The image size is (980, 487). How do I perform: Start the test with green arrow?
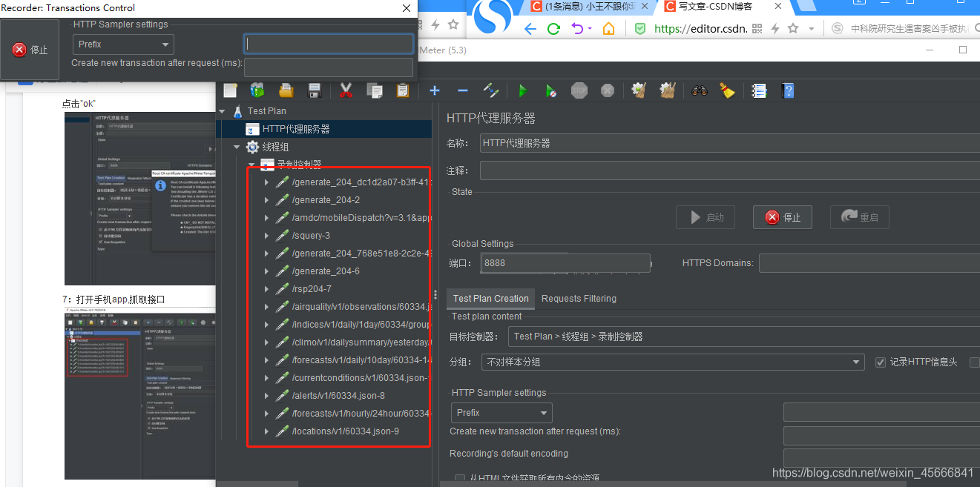(523, 90)
